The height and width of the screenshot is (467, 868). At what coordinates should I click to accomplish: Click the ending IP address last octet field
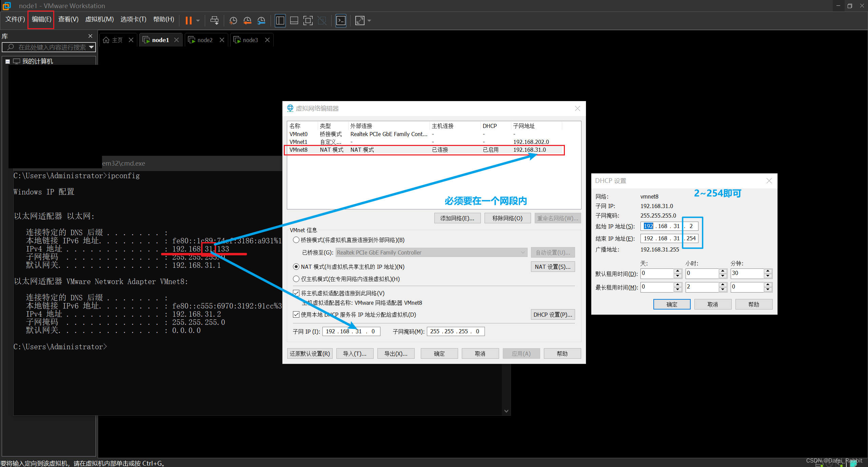[x=691, y=238]
